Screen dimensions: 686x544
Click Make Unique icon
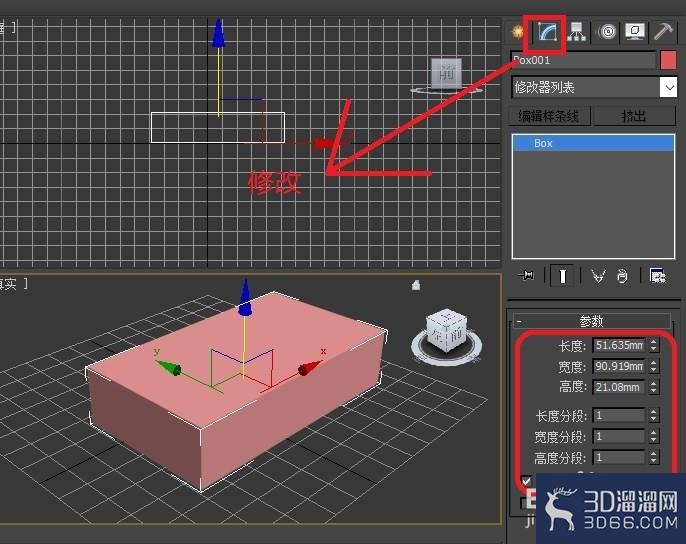coord(598,276)
